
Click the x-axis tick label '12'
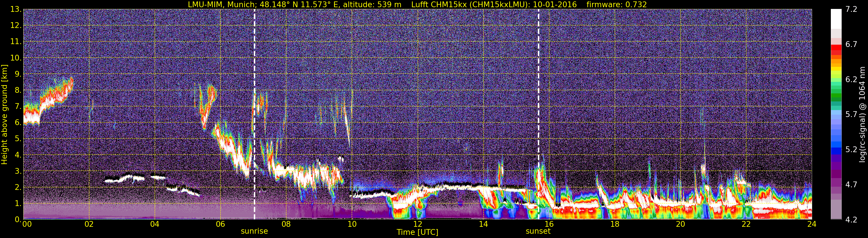click(417, 224)
